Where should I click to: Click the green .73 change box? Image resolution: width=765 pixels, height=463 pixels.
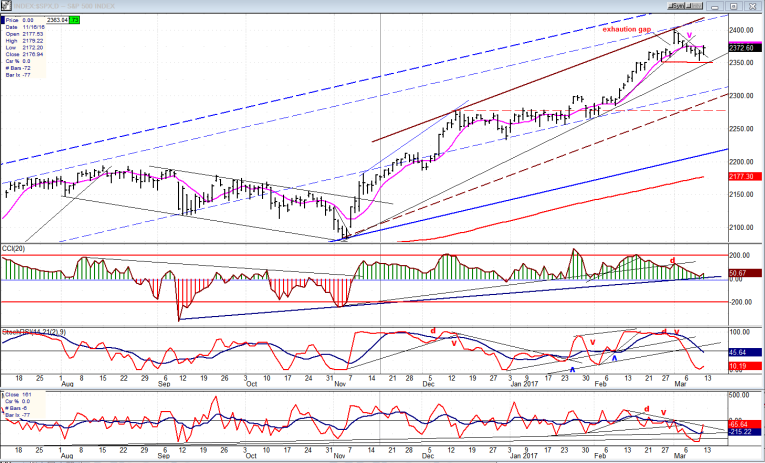[x=74, y=20]
